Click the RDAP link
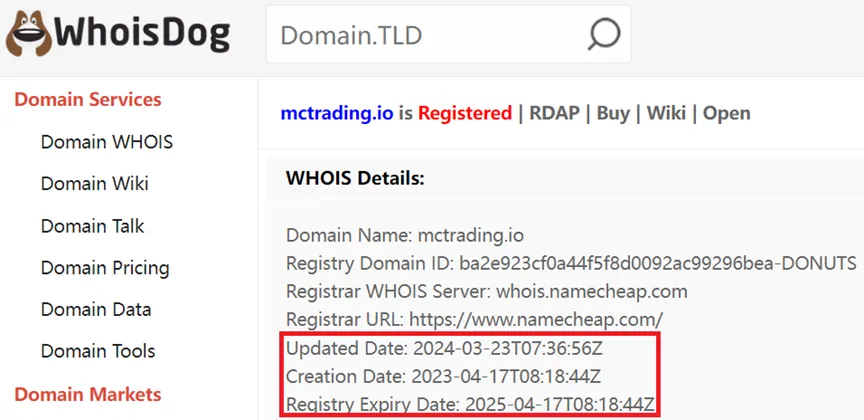The width and height of the screenshot is (864, 420). tap(554, 113)
